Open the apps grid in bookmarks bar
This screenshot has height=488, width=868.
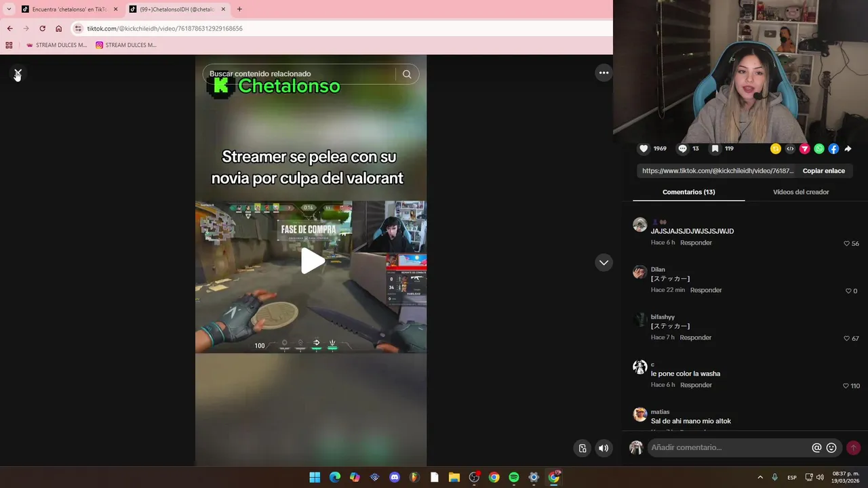(x=9, y=45)
